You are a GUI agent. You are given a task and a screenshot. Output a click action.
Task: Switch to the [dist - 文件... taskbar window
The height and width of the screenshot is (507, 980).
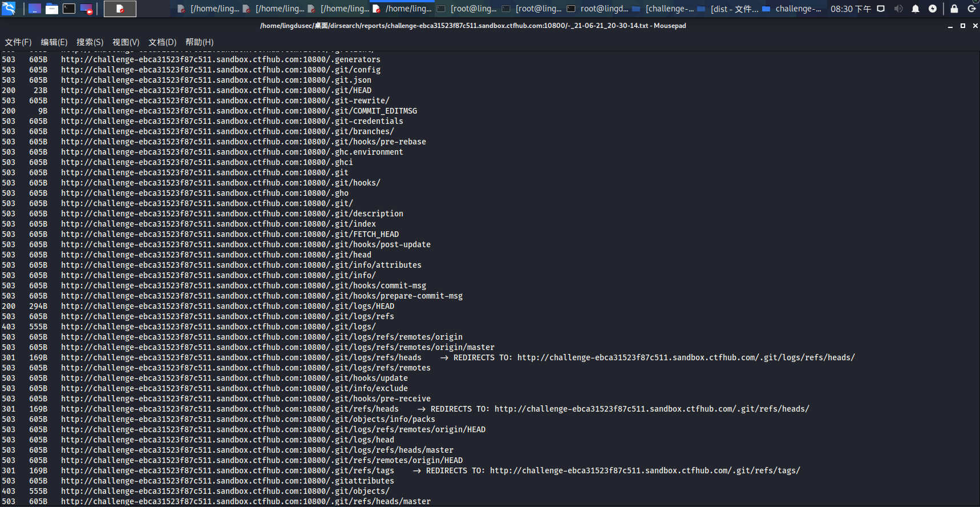728,9
